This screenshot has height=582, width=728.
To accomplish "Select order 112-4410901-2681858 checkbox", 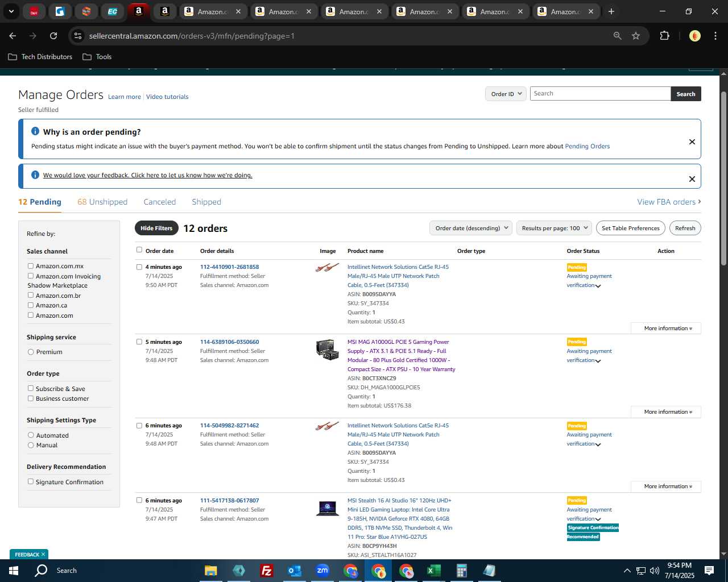I will 139,267.
